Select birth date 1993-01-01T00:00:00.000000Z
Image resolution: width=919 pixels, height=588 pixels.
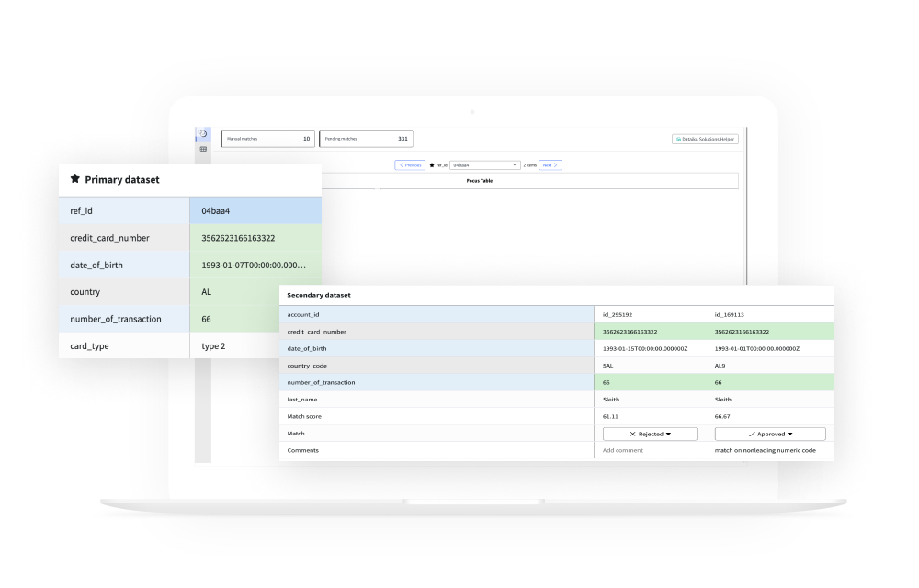756,348
